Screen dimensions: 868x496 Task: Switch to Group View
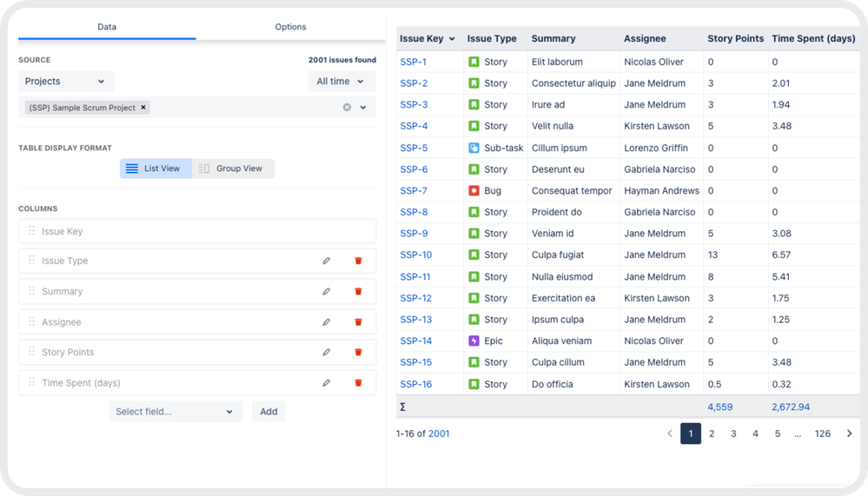pyautogui.click(x=233, y=169)
